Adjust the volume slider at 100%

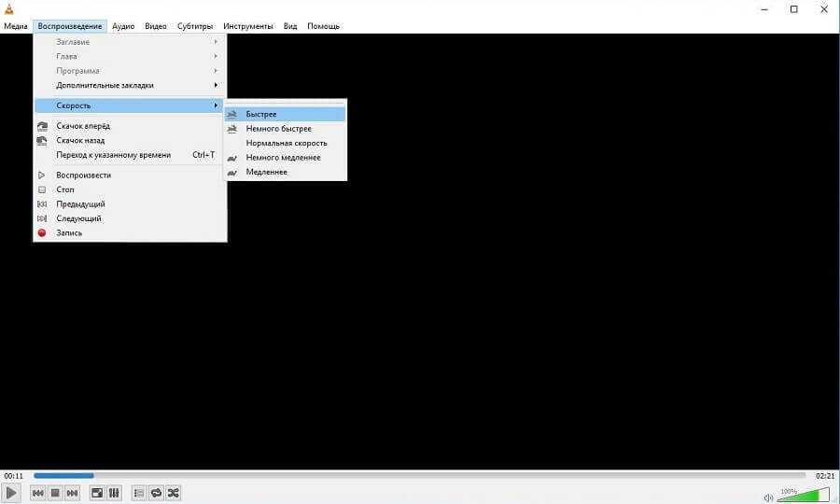[x=803, y=495]
